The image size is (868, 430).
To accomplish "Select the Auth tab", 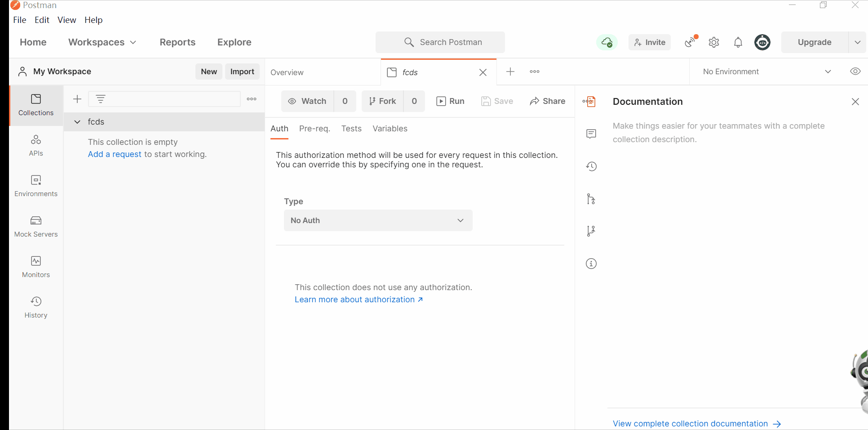I will [279, 129].
